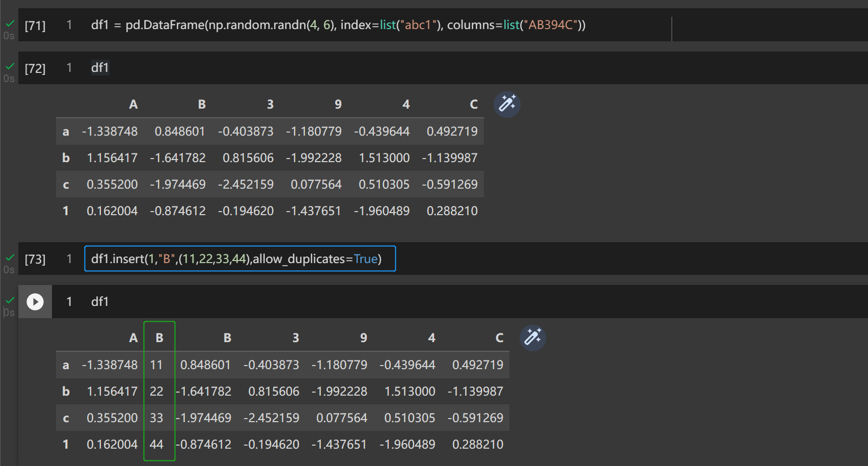The image size is (868, 466).
Task: Open magic wand suggestions for first df1 table
Action: [x=507, y=104]
